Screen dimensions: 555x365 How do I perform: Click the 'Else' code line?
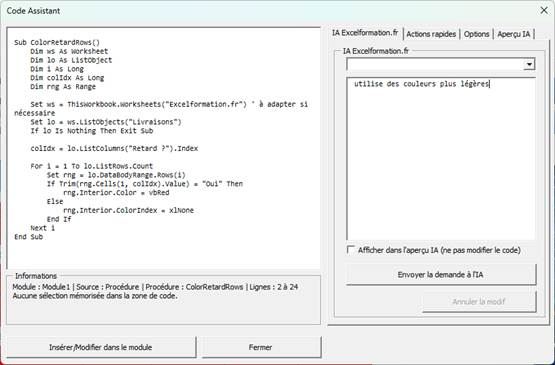[x=55, y=201]
